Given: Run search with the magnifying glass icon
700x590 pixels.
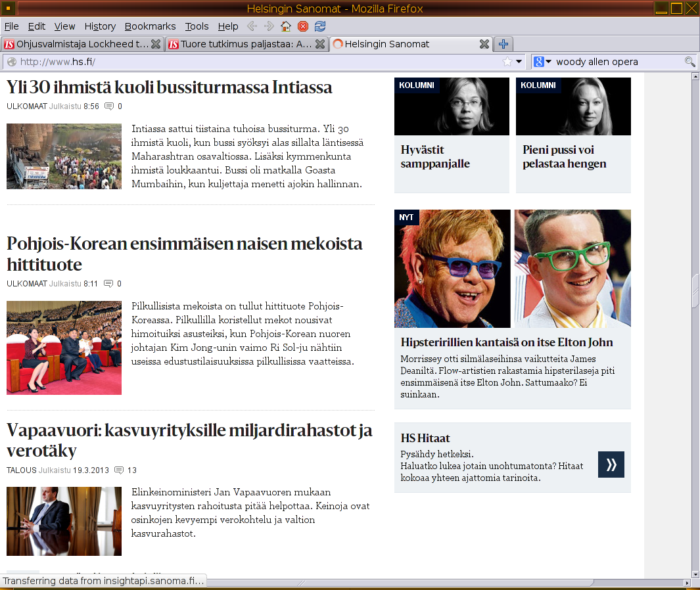Looking at the screenshot, I should point(689,62).
